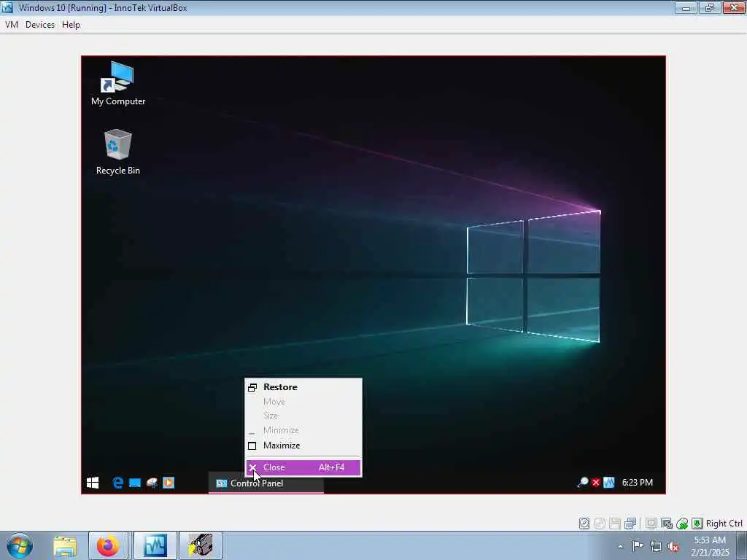Select the Recycle Bin desktop icon
The height and width of the screenshot is (560, 747).
coord(117,152)
